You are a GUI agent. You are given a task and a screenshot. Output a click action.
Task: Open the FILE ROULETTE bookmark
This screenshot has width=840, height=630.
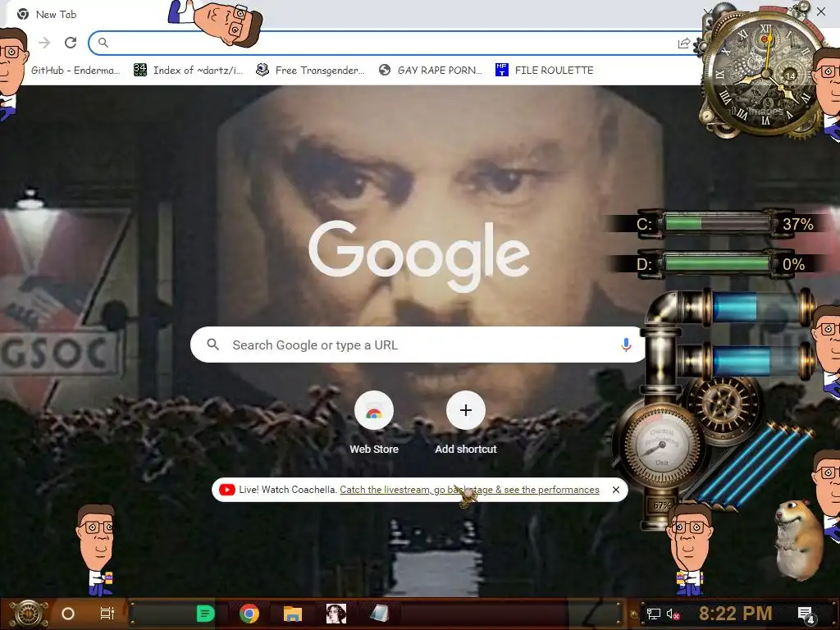tap(545, 71)
